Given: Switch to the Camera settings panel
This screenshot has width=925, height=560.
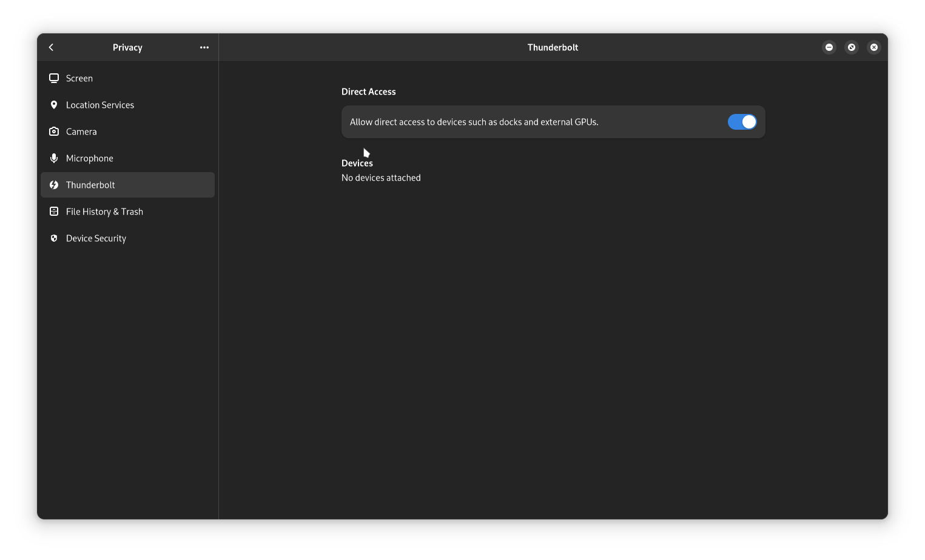Looking at the screenshot, I should 127,132.
